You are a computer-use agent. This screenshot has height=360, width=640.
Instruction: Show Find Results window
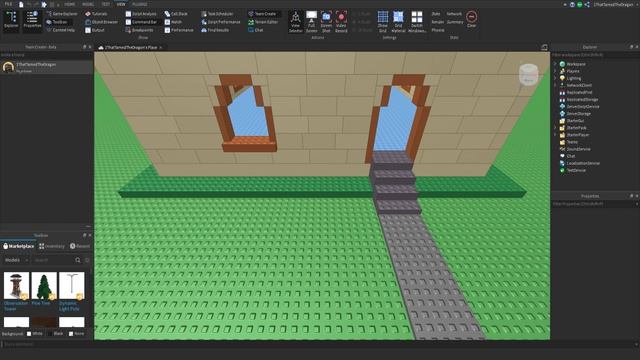[x=215, y=30]
